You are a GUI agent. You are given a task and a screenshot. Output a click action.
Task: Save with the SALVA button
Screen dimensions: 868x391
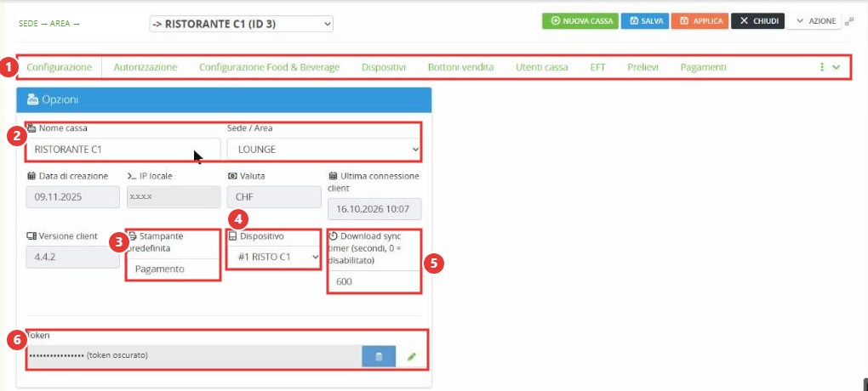tap(645, 21)
